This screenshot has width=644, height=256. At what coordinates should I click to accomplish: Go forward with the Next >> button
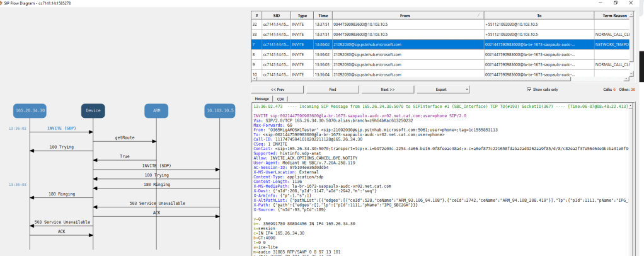[x=387, y=90]
